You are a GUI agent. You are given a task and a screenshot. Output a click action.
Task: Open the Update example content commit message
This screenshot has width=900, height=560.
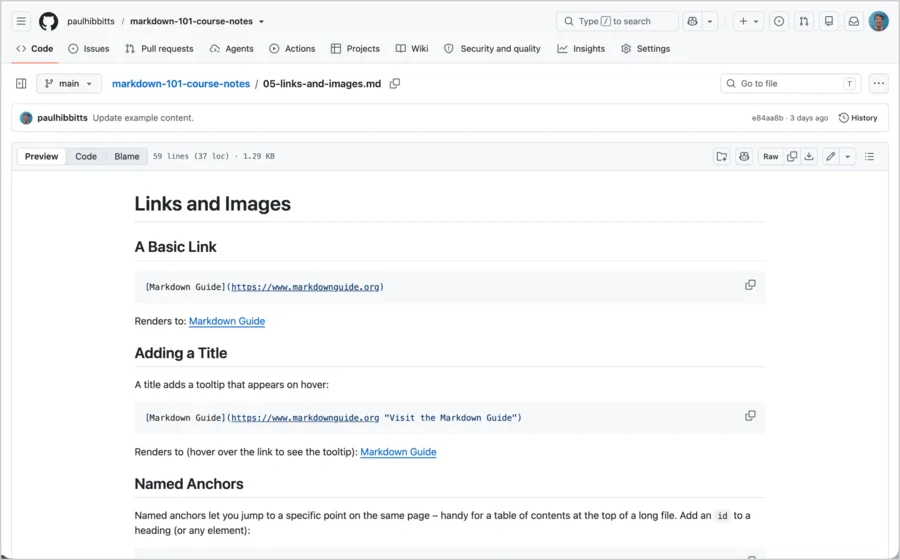[143, 118]
